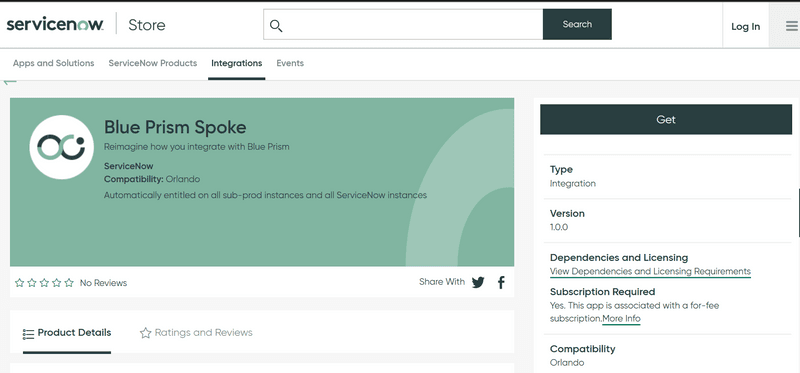Viewport: 800px width, 373px height.
Task: Click Reimagine how you integrate tagline
Action: pos(196,147)
